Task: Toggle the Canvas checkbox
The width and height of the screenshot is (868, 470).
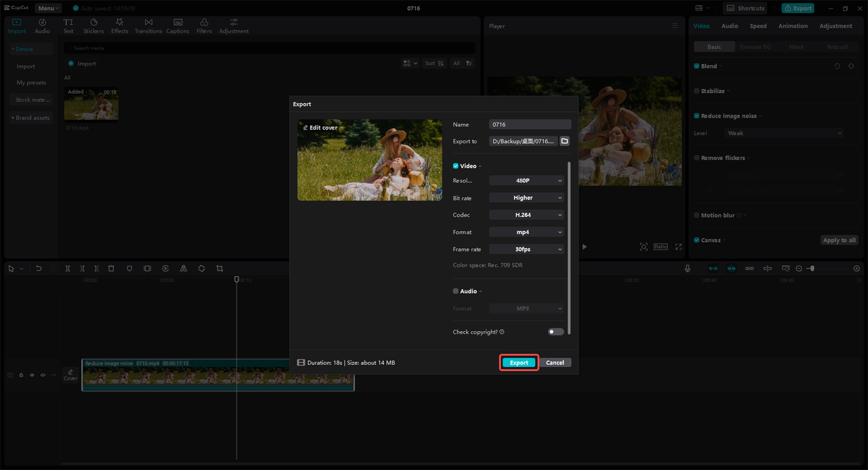Action: 696,240
